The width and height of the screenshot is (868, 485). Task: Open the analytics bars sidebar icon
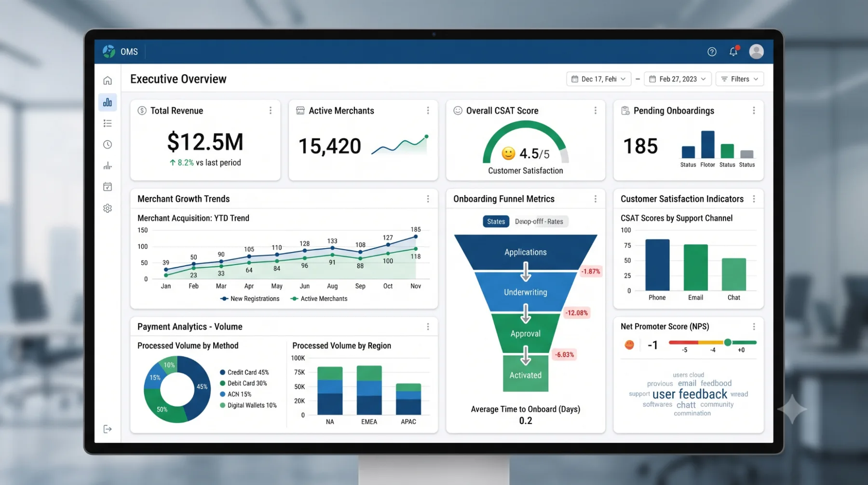click(x=108, y=166)
